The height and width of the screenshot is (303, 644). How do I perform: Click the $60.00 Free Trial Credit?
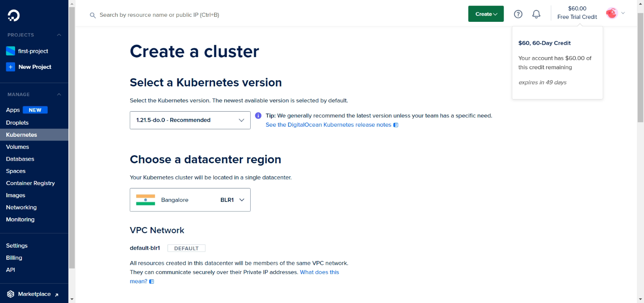577,13
